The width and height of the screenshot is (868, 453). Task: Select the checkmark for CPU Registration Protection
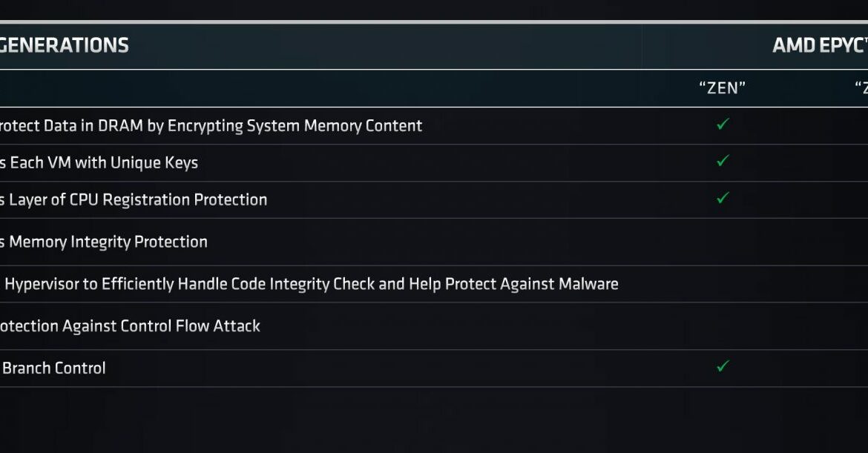pyautogui.click(x=723, y=198)
